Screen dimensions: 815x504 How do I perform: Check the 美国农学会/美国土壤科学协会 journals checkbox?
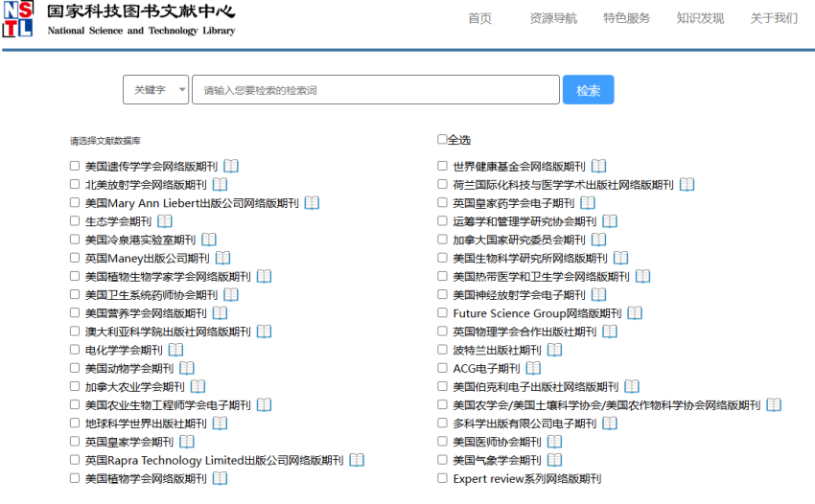442,404
